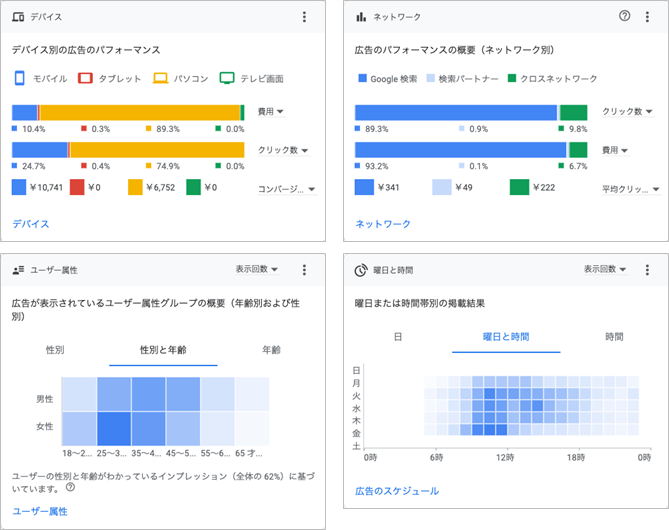The height and width of the screenshot is (530, 669).
Task: Click the 検索パートナー light blue legend swatch
Action: pos(430,78)
